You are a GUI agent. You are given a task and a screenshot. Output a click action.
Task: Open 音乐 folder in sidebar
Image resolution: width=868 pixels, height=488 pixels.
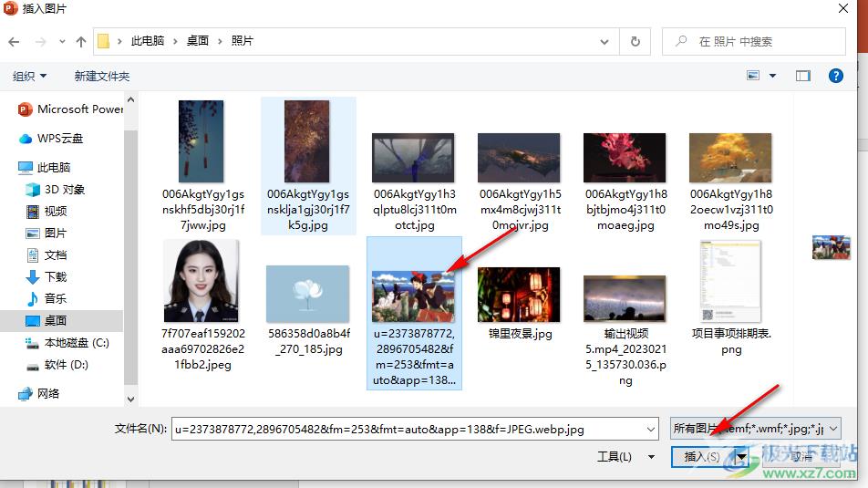coord(46,298)
